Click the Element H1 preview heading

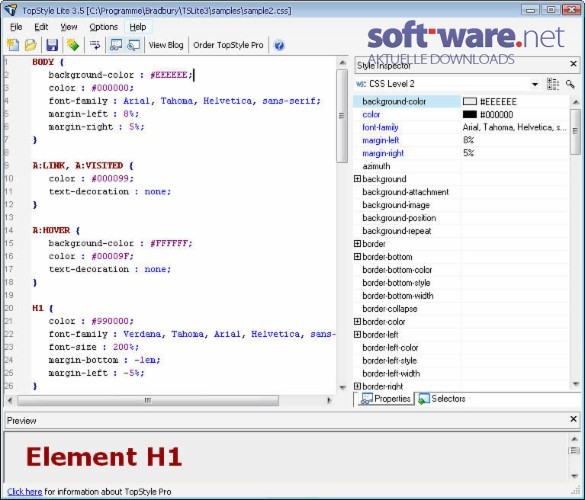coord(104,457)
